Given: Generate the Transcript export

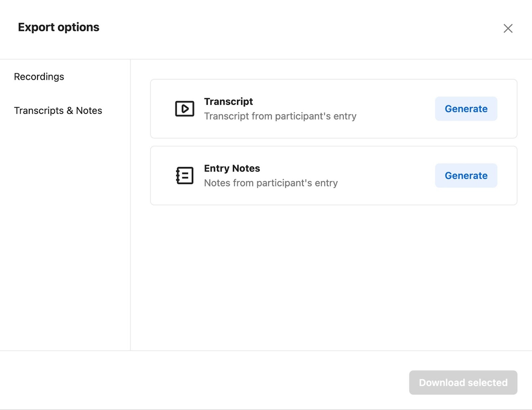Looking at the screenshot, I should point(466,109).
